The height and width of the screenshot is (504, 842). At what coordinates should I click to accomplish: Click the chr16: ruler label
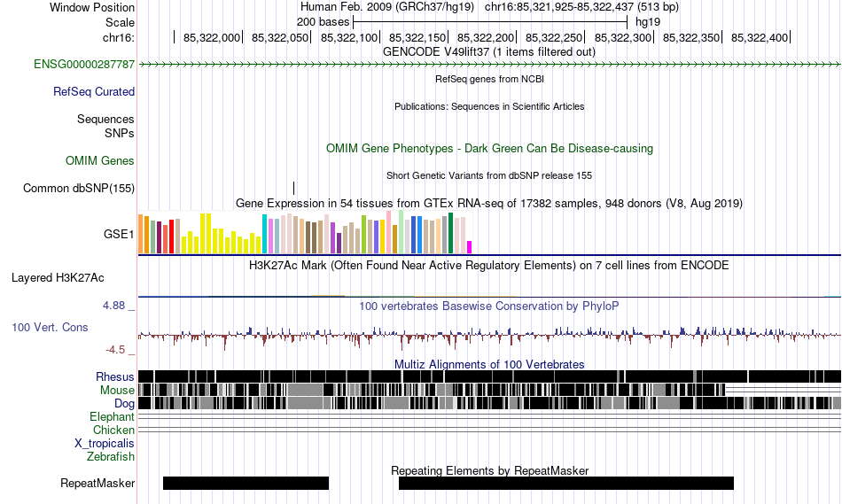click(119, 37)
